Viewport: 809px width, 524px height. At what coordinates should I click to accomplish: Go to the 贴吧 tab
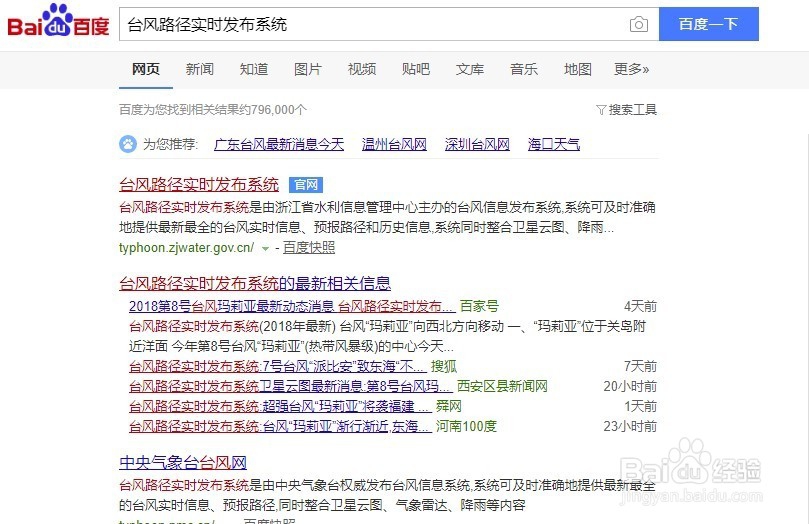tap(416, 69)
